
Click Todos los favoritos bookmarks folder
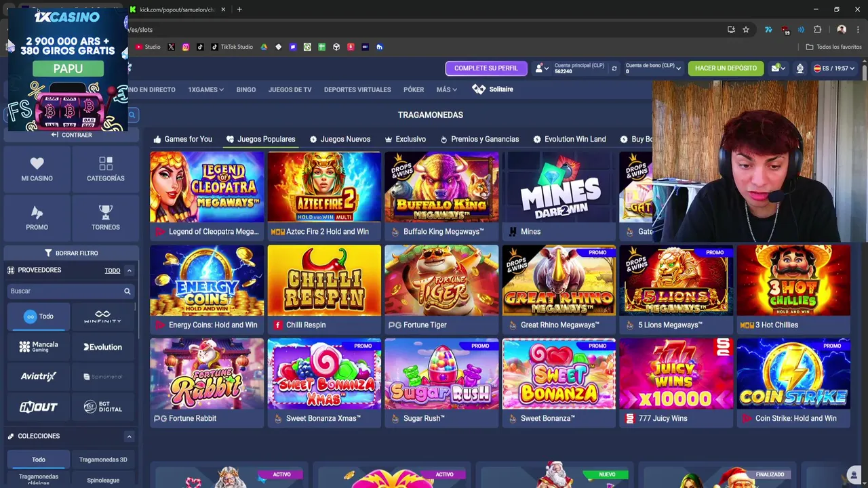pyautogui.click(x=833, y=47)
